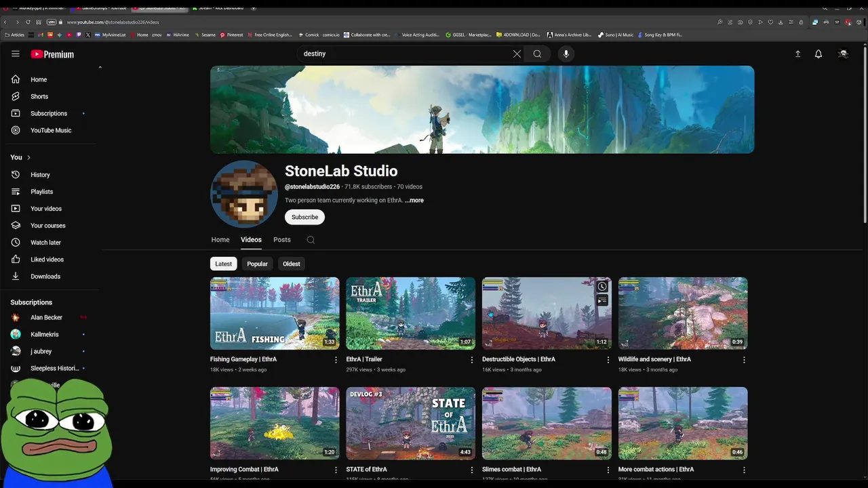Open options for More combat actions video

pos(744,470)
